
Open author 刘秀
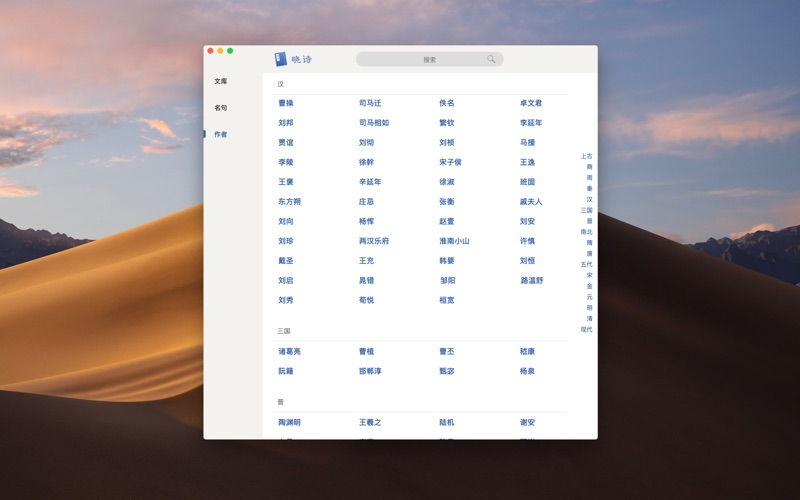(x=286, y=300)
